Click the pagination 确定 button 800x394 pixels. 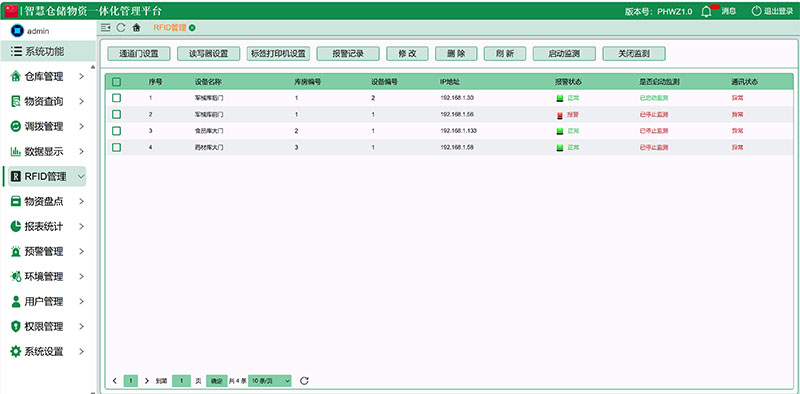pyautogui.click(x=217, y=381)
